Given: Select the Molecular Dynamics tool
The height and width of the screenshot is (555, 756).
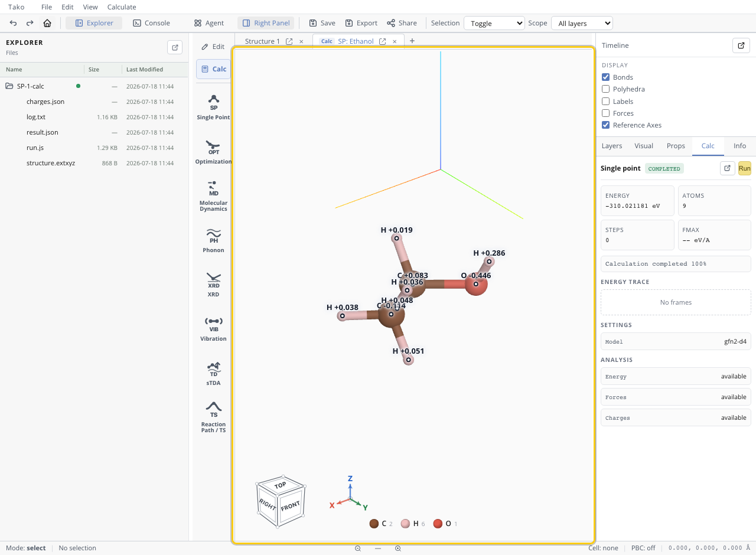Looking at the screenshot, I should pos(213,197).
